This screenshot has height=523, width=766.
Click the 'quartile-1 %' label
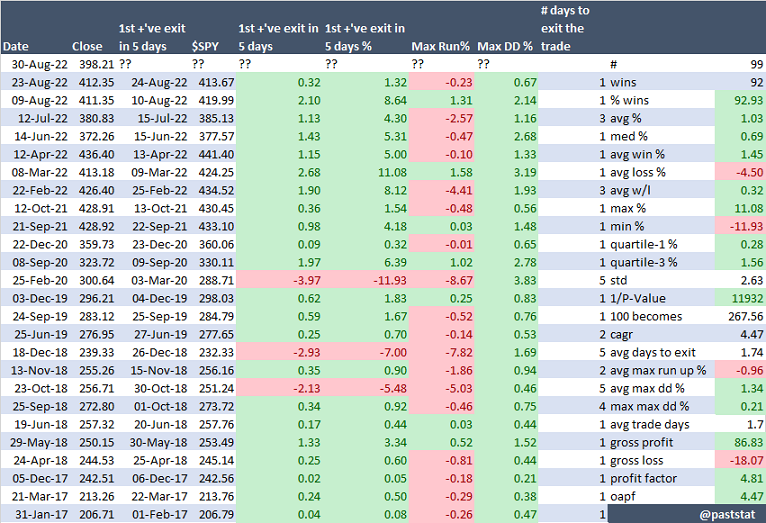(643, 245)
